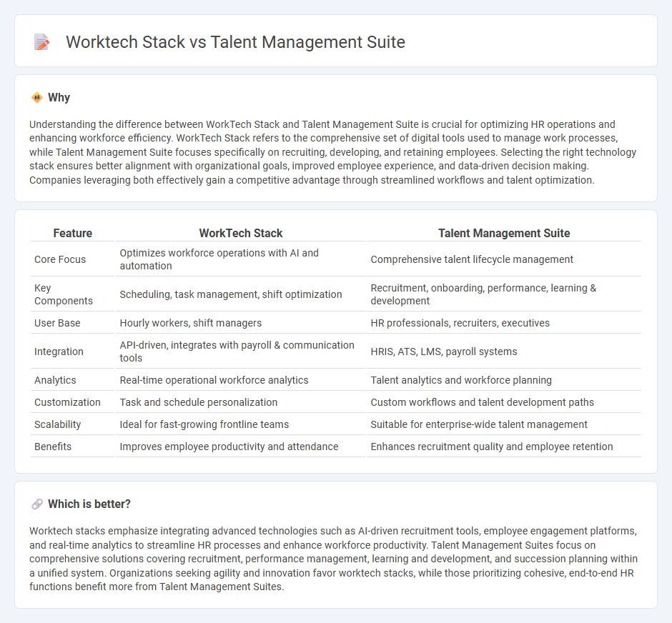Click cell HRIS, ATS, LMS, payroll systems

coord(504,352)
